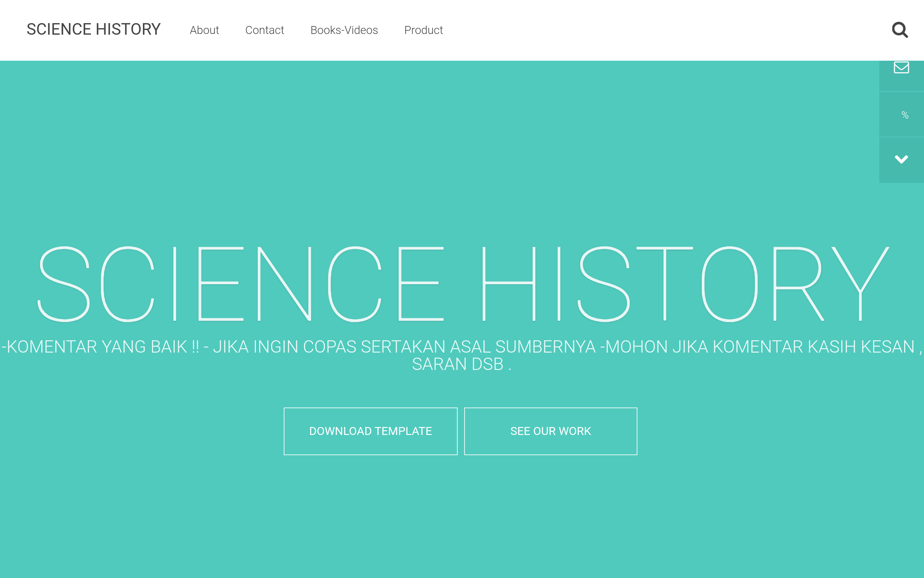Click the SCIENCE HISTORY site logo
Screen dimensions: 924x578
point(93,29)
